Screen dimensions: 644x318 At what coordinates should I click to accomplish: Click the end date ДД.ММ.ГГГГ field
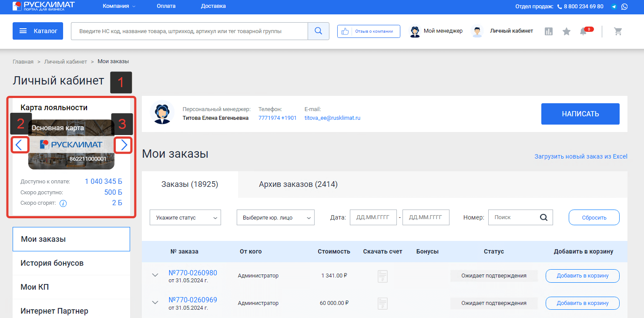click(426, 217)
